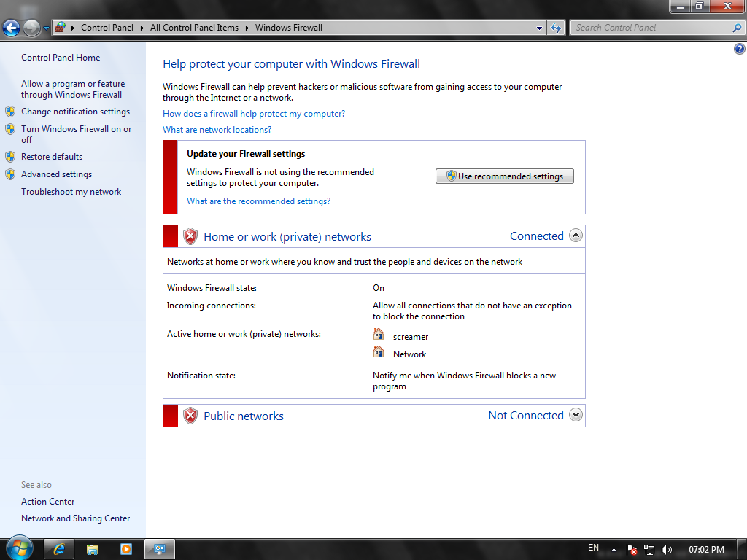Click shield icon beside Restore defaults

tap(10, 157)
